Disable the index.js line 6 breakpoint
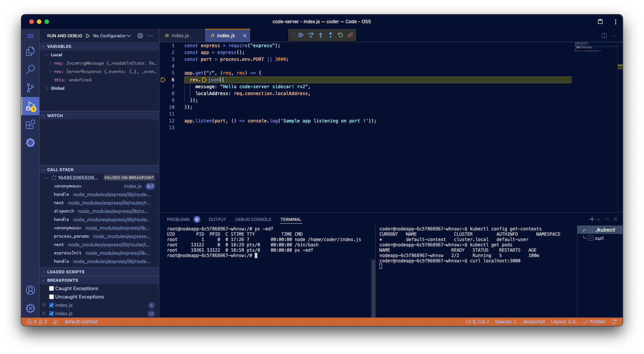 point(51,305)
